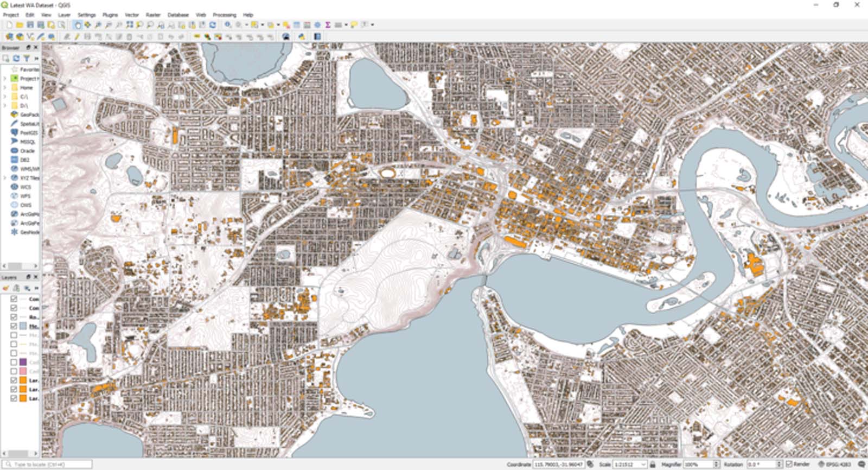Expand the XYZ Tiles node
This screenshot has width=868, height=470.
pyautogui.click(x=5, y=177)
